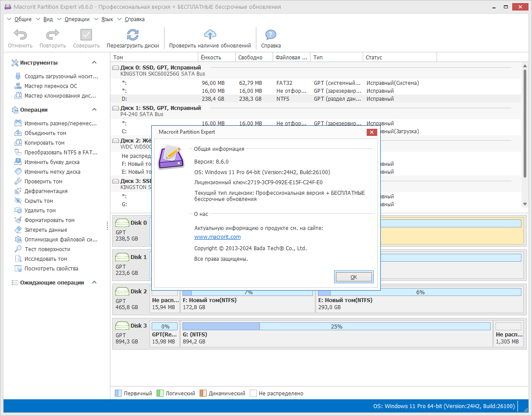Image resolution: width=532 pixels, height=416 pixels.
Task: Click OK in the about dialog
Action: pyautogui.click(x=353, y=277)
